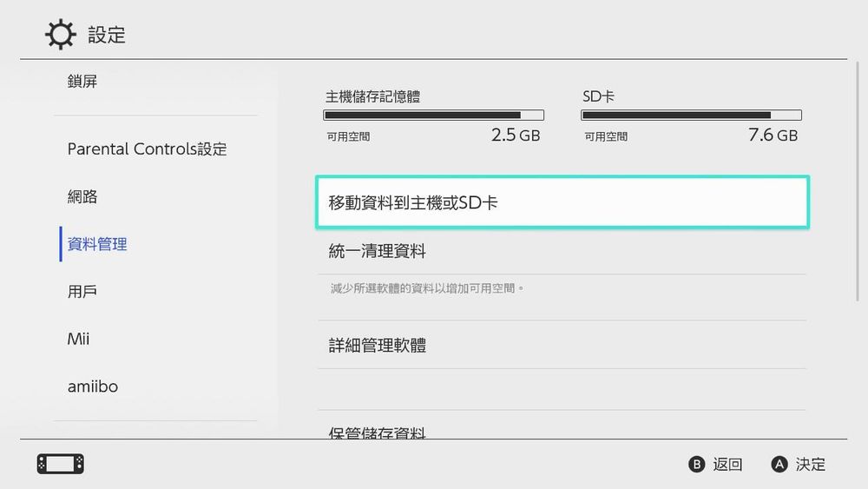Click the vertical scrollbar on the right
The image size is (868, 489).
[858, 182]
